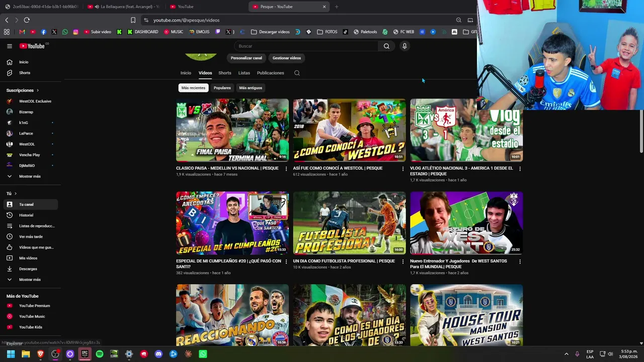Click the address bar URL
This screenshot has width=644, height=362.
tap(187, 20)
